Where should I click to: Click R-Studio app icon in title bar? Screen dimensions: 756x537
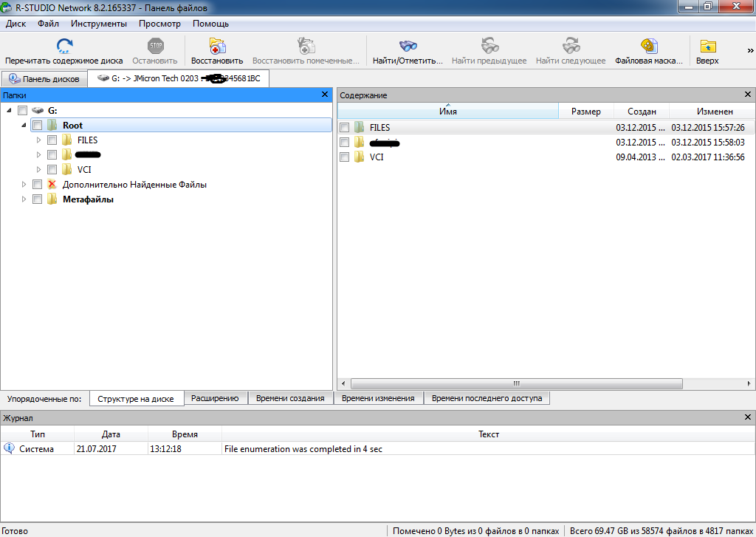(6, 7)
